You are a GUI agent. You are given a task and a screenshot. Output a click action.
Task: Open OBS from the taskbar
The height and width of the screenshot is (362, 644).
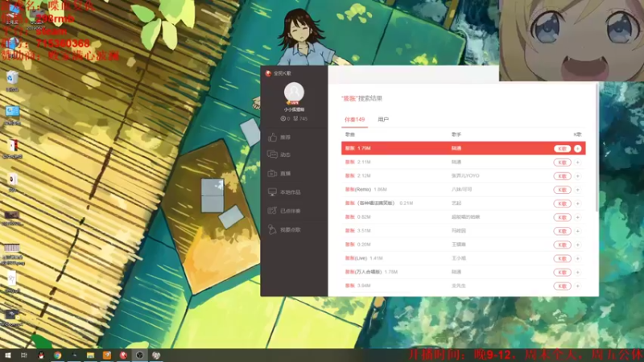pyautogui.click(x=139, y=355)
